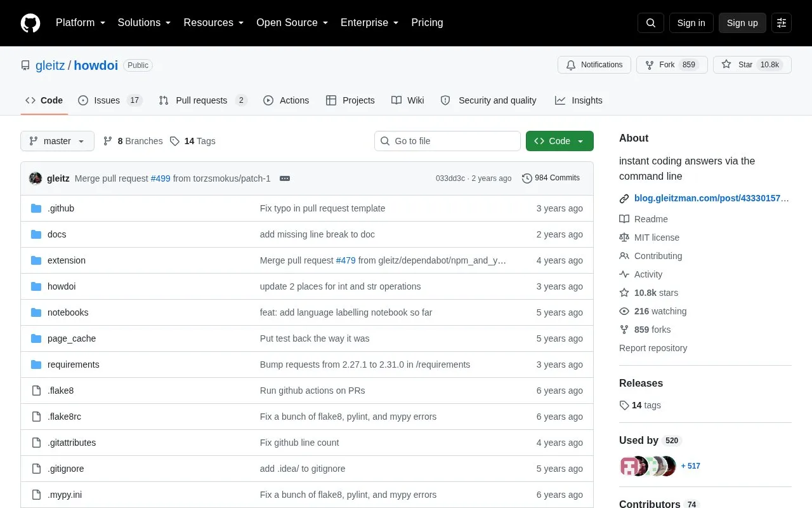Switch to the Actions tab
The image size is (812, 508).
(x=286, y=100)
